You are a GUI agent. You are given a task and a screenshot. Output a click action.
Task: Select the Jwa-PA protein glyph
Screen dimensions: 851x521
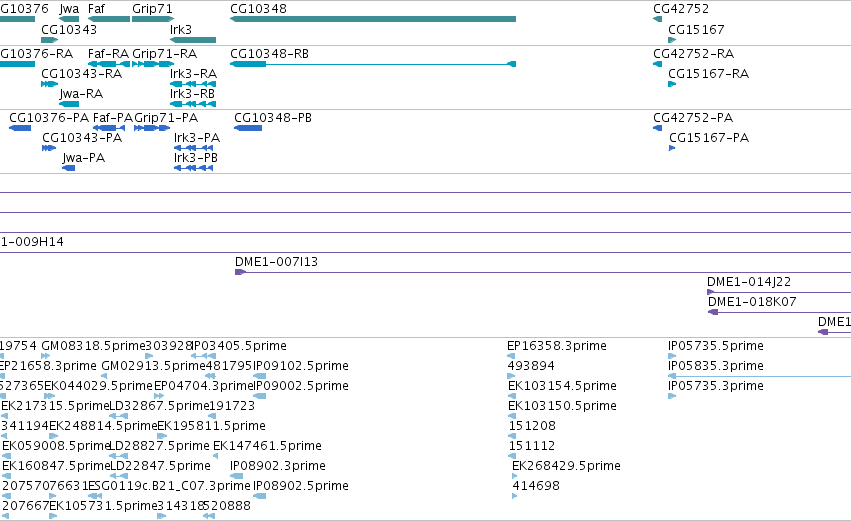click(x=69, y=168)
